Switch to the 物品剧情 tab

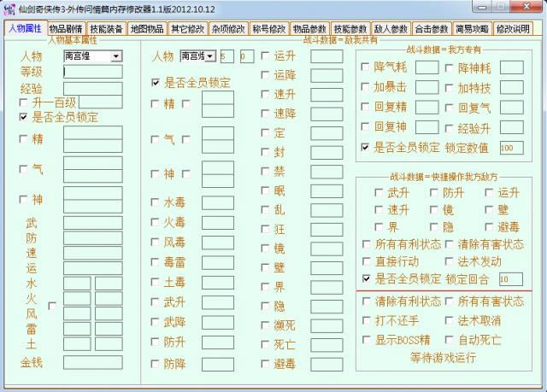pyautogui.click(x=66, y=29)
